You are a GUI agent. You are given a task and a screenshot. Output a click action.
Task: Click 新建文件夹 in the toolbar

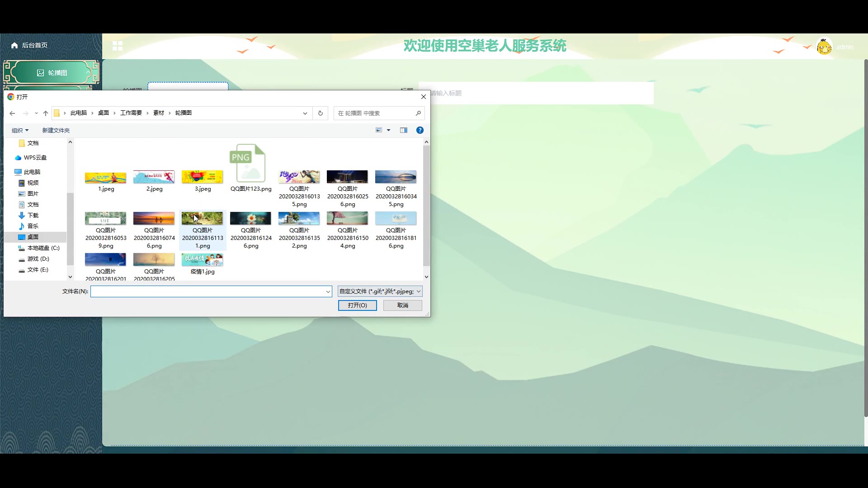pos(56,130)
